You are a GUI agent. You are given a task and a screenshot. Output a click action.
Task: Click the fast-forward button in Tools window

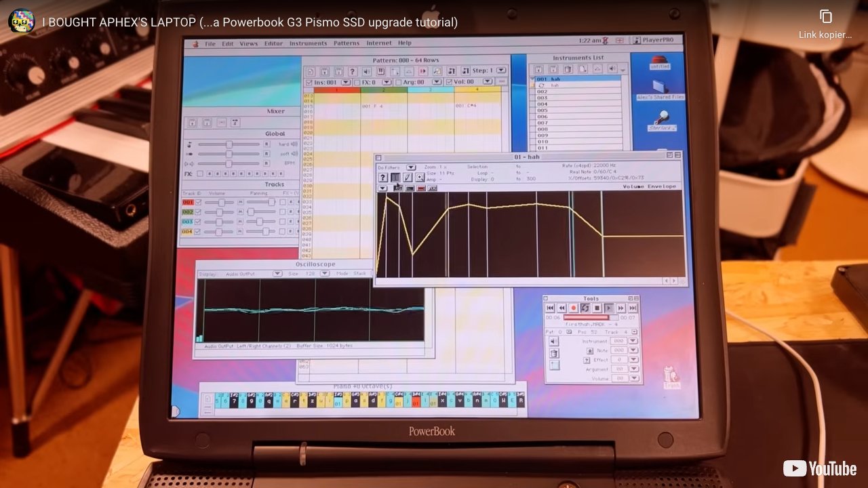tap(620, 308)
